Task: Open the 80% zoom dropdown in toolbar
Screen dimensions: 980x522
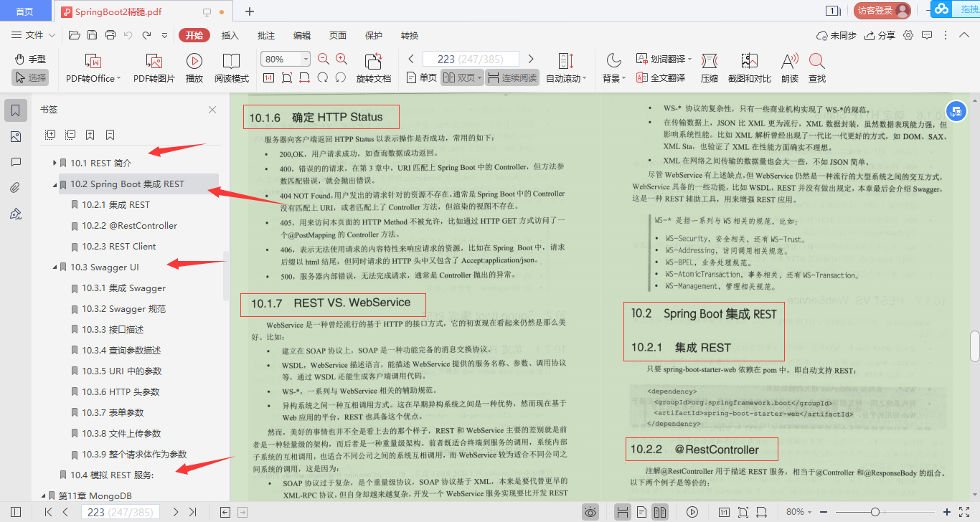Action: (306, 60)
